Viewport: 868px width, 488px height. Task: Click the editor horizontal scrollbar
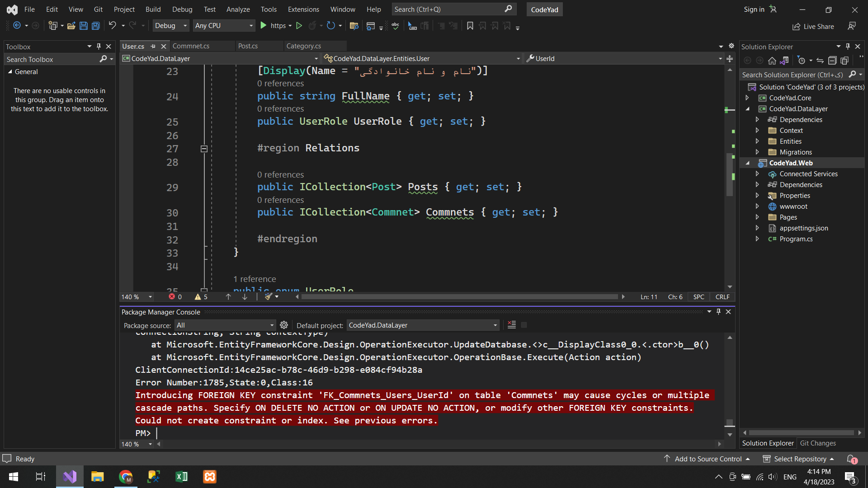pos(459,297)
